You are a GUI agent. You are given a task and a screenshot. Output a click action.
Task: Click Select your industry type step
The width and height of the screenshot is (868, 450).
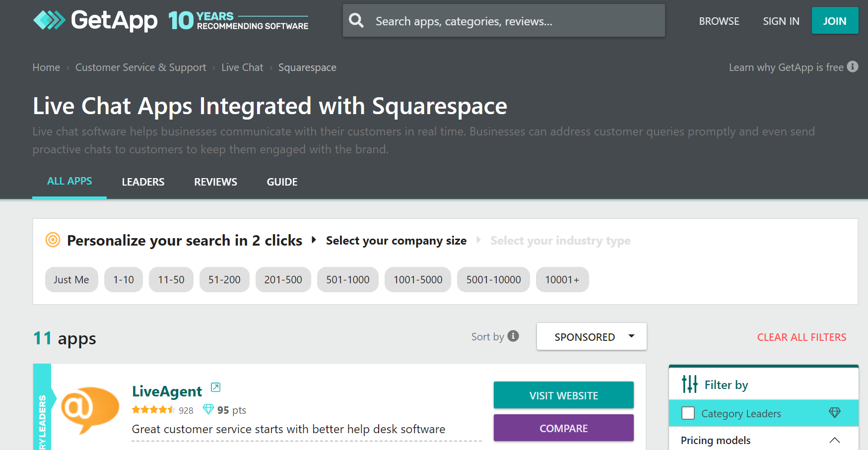[x=561, y=241]
